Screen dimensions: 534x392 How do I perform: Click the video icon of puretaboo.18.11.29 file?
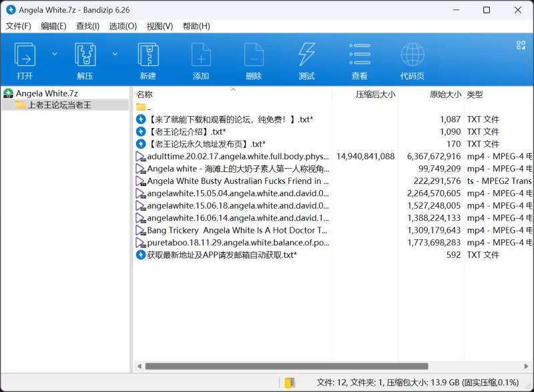tap(141, 243)
